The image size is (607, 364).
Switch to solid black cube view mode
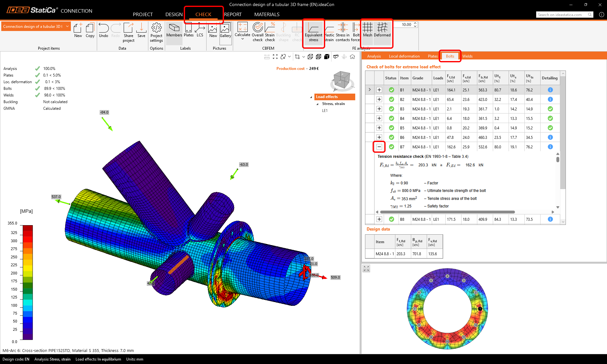coord(327,57)
